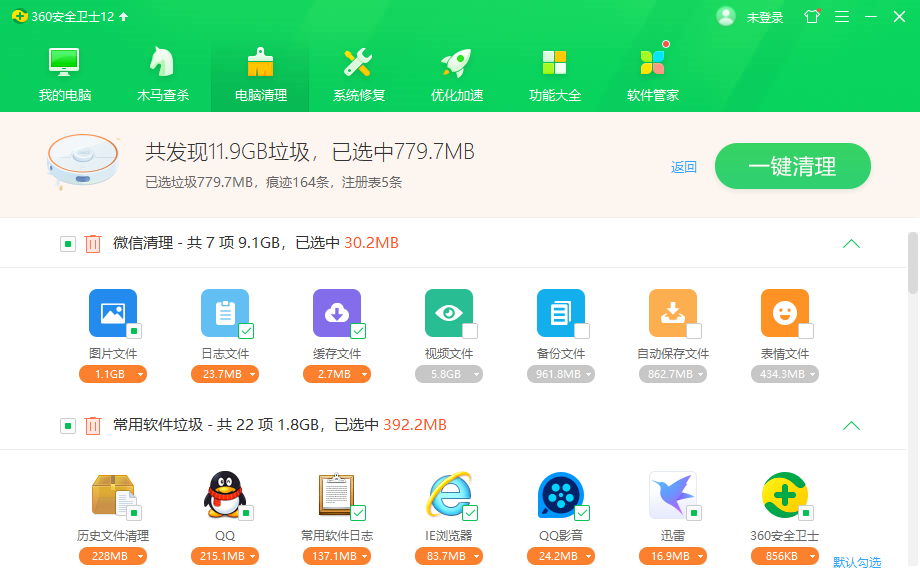This screenshot has width=920, height=580.
Task: Collapse the 微信清理 section
Action: pyautogui.click(x=851, y=244)
